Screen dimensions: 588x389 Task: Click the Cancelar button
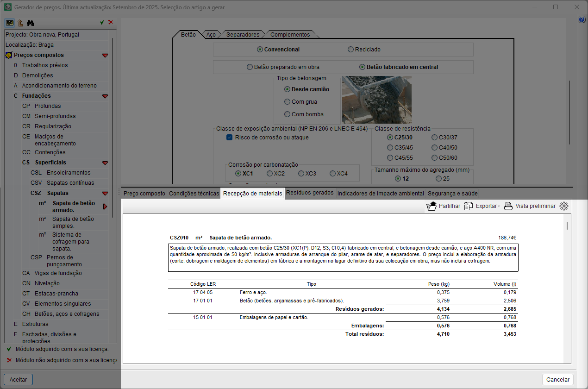557,380
